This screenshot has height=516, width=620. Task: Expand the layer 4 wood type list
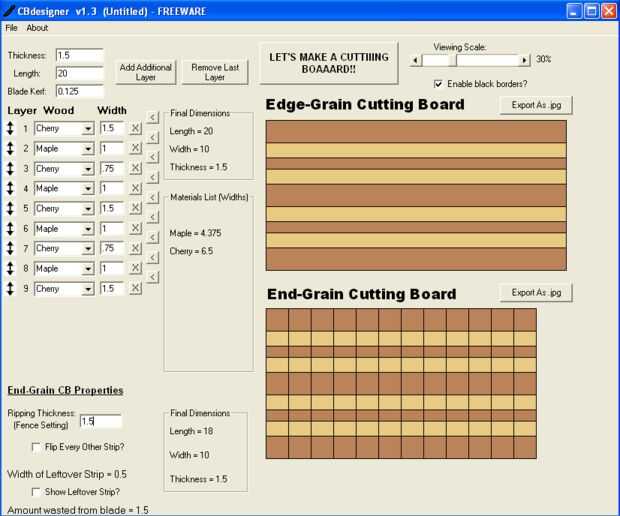88,189
